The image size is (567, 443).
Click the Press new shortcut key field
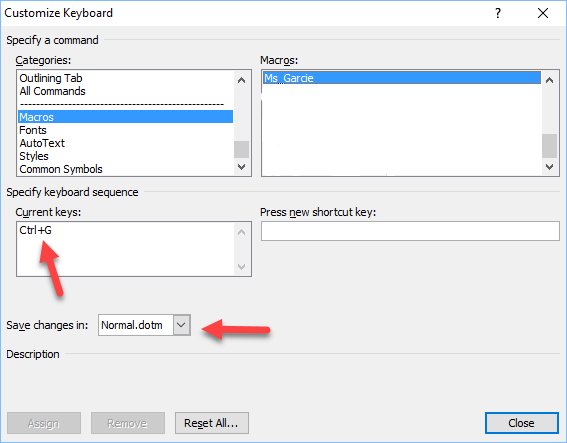point(410,231)
